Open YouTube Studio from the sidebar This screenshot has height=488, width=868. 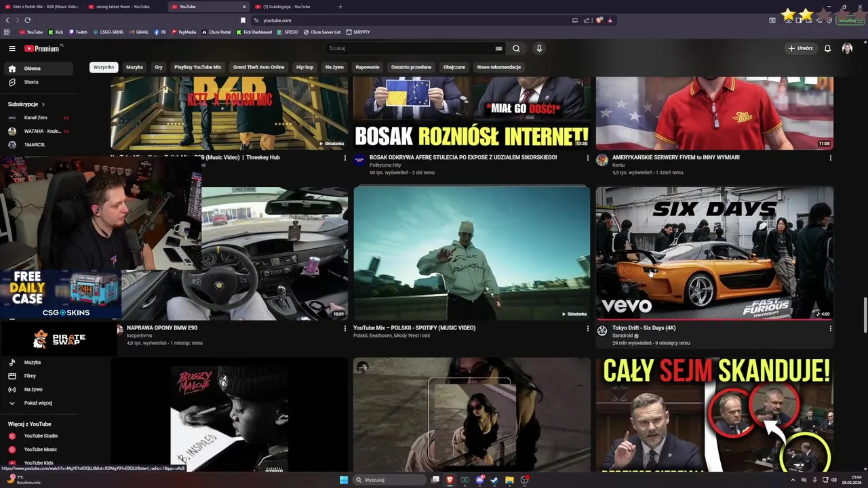coord(37,436)
